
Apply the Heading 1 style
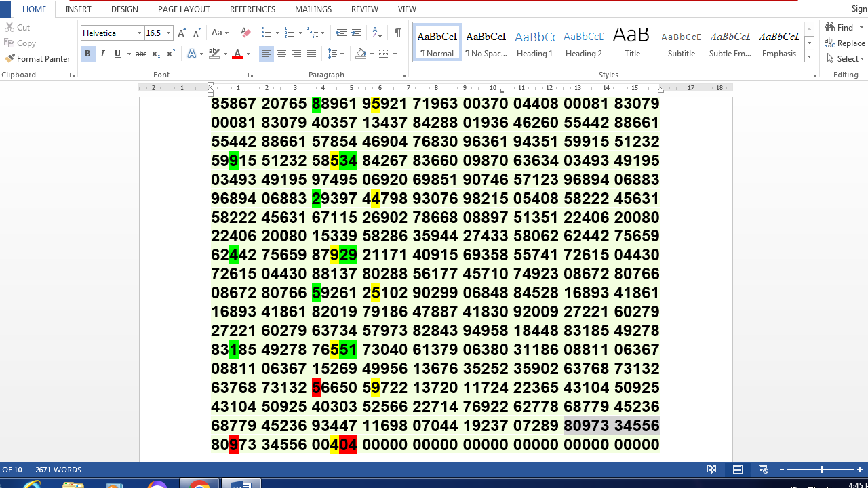(x=534, y=43)
